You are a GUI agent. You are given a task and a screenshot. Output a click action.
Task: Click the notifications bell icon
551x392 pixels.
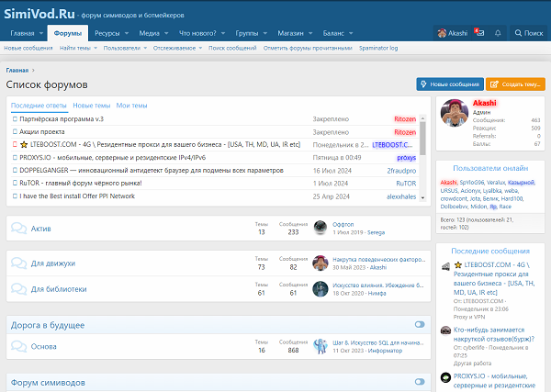(498, 32)
